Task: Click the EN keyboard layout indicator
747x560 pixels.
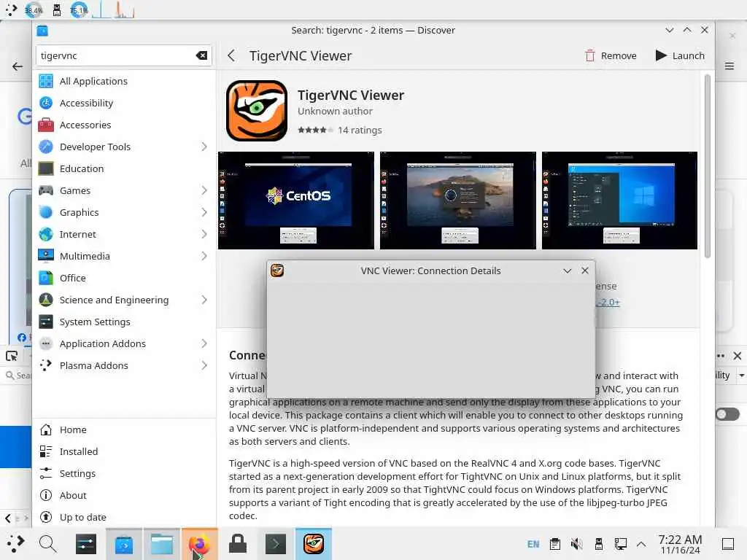Action: tap(533, 544)
